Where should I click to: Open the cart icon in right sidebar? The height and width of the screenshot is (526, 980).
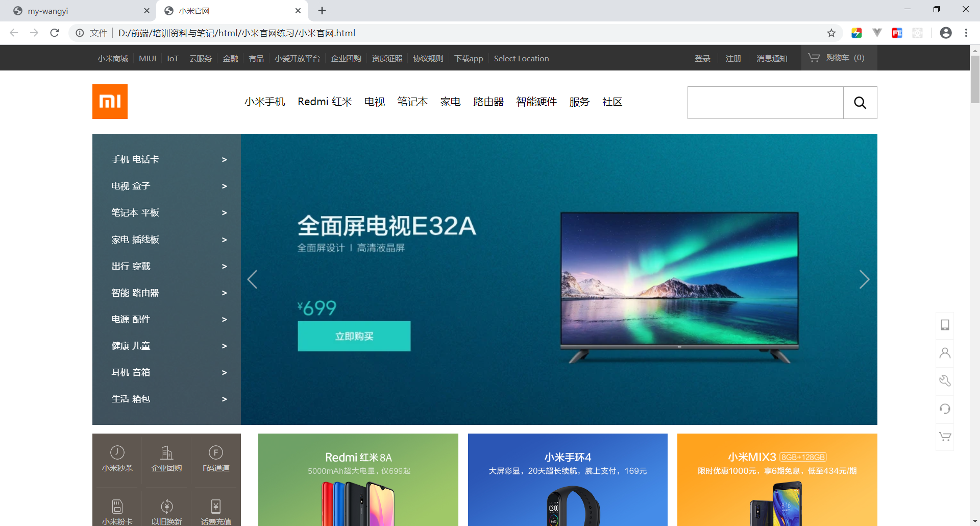click(945, 437)
